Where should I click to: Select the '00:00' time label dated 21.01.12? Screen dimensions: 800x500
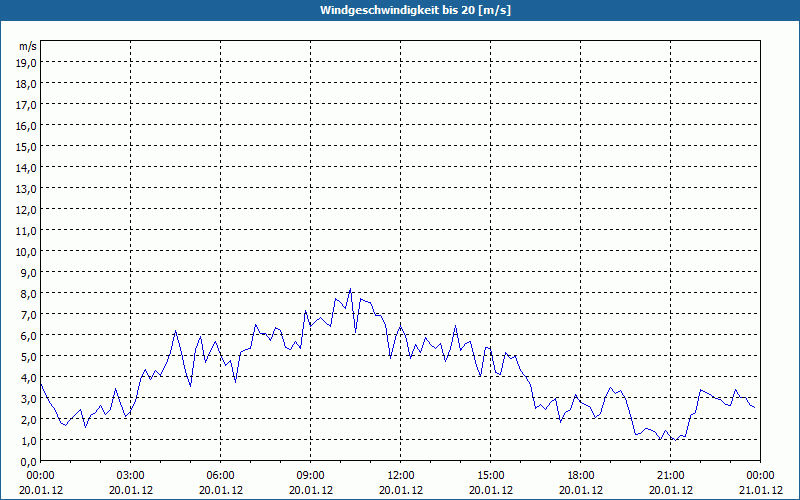click(760, 476)
